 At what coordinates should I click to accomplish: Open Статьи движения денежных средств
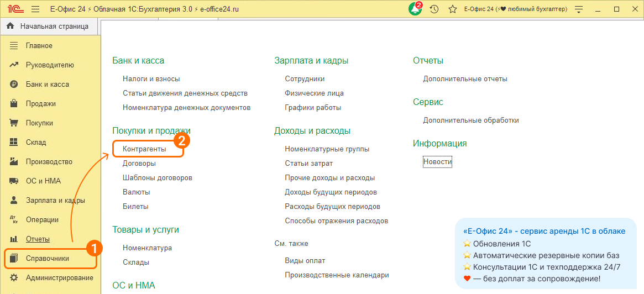(x=185, y=93)
